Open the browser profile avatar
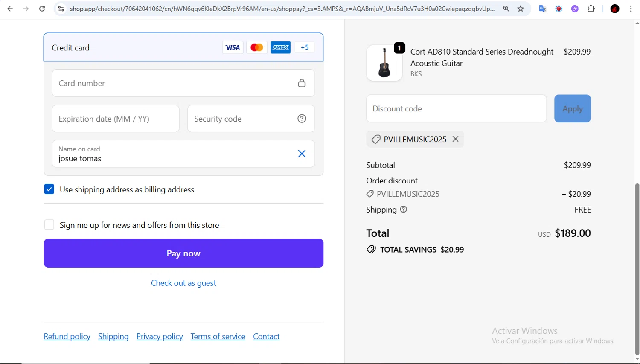Viewport: 640px width, 364px height. pos(615,9)
